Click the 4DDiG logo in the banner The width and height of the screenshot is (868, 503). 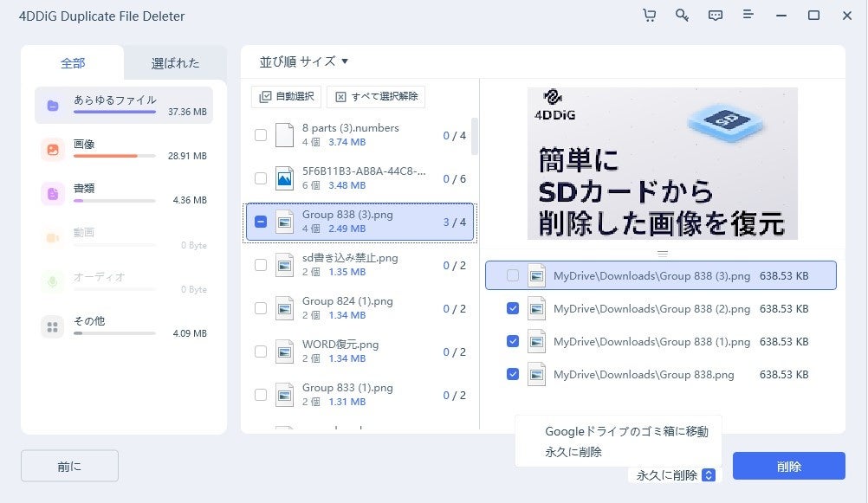[x=554, y=106]
